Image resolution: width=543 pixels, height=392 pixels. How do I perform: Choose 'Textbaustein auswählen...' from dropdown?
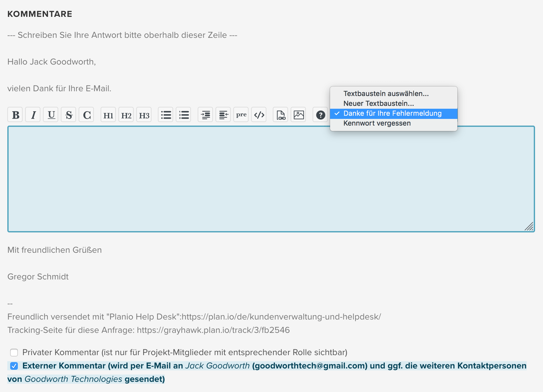pyautogui.click(x=394, y=93)
